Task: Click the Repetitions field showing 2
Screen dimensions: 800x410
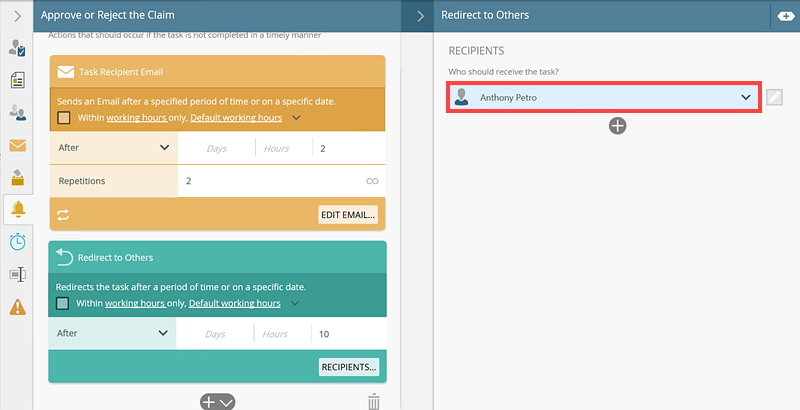Action: point(270,181)
